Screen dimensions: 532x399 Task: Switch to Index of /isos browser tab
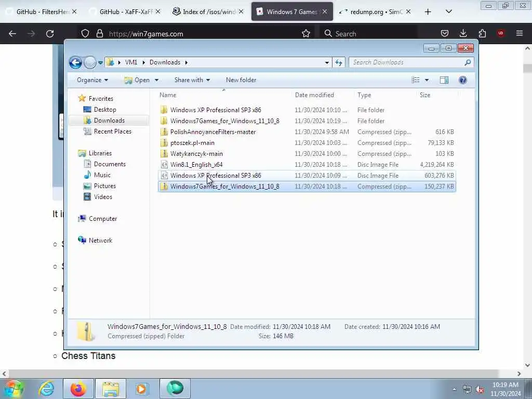(208, 12)
